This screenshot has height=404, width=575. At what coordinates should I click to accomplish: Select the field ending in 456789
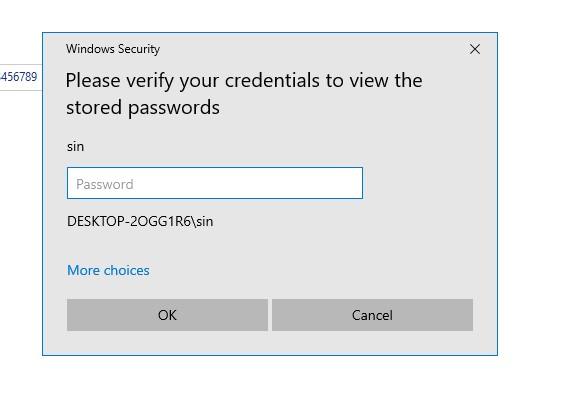click(x=21, y=77)
